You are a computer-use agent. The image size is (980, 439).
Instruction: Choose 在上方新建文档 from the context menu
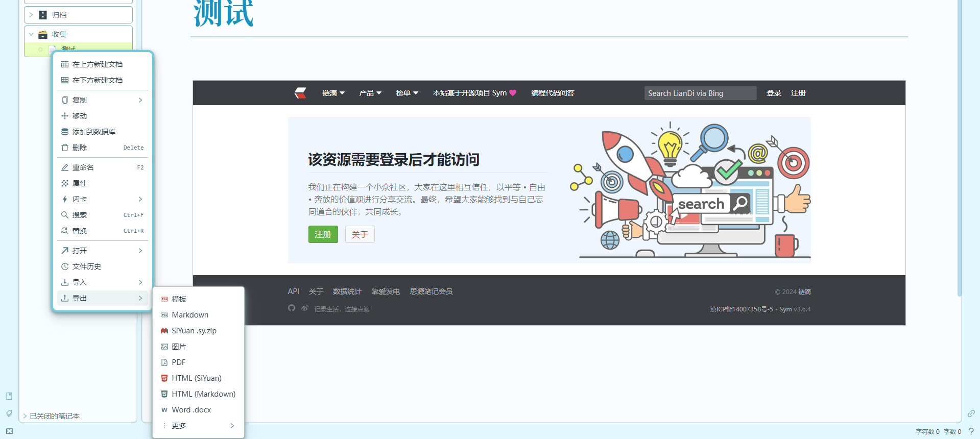103,64
